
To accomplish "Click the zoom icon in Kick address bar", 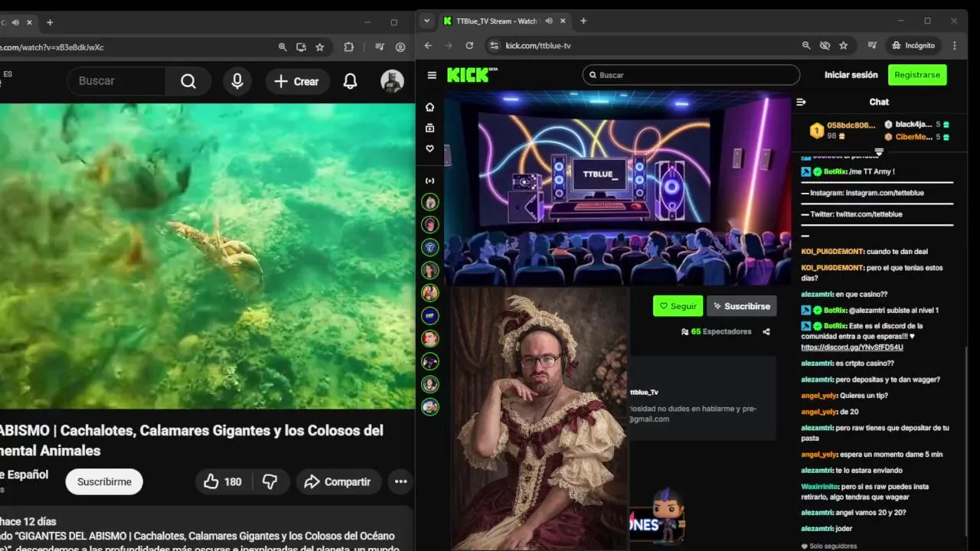I will tap(806, 46).
